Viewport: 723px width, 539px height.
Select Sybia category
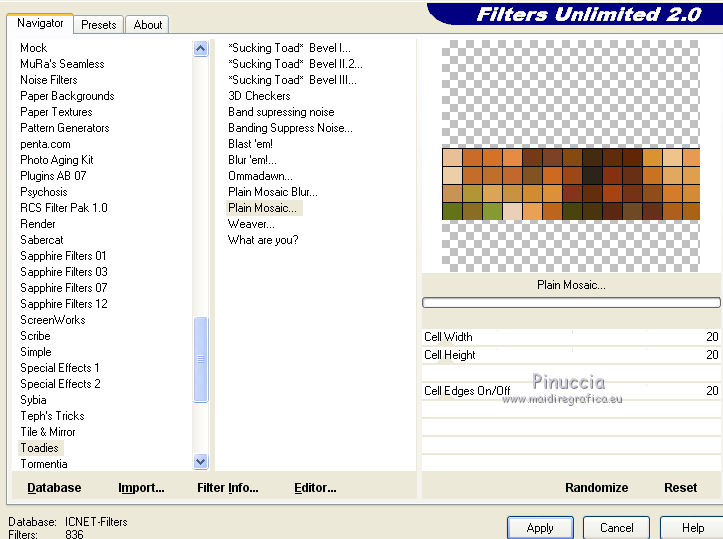[33, 400]
